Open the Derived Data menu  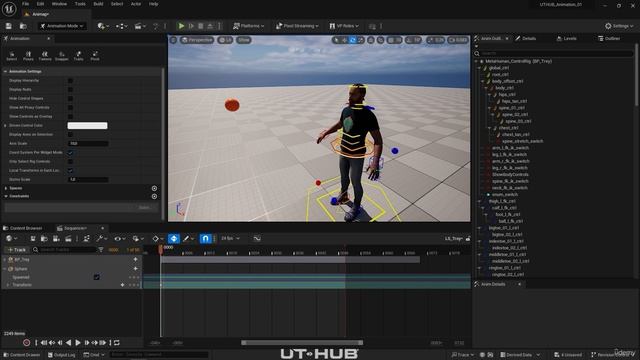pyautogui.click(x=520, y=355)
